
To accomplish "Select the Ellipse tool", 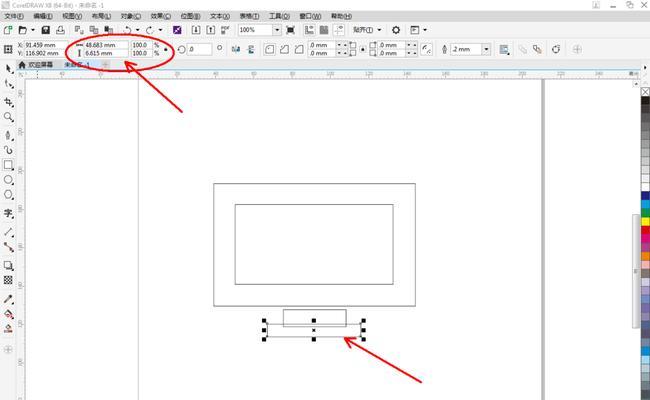I will pos(9,180).
